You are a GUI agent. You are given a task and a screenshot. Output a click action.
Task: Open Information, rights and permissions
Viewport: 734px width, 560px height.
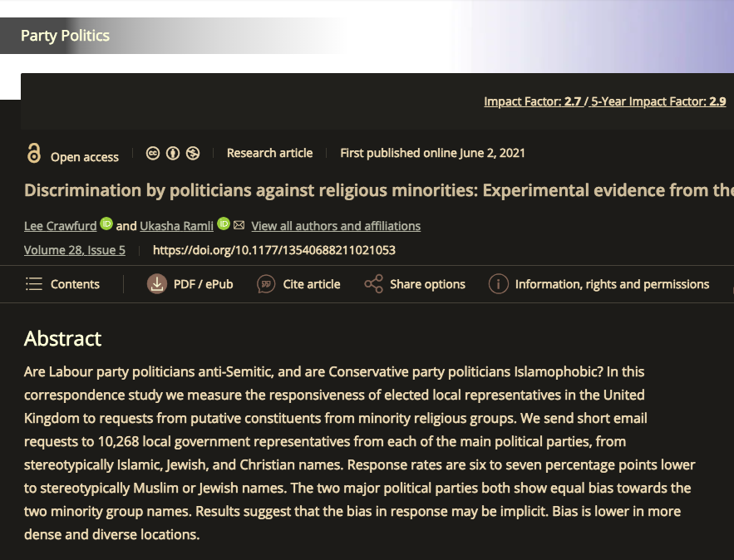click(x=599, y=284)
